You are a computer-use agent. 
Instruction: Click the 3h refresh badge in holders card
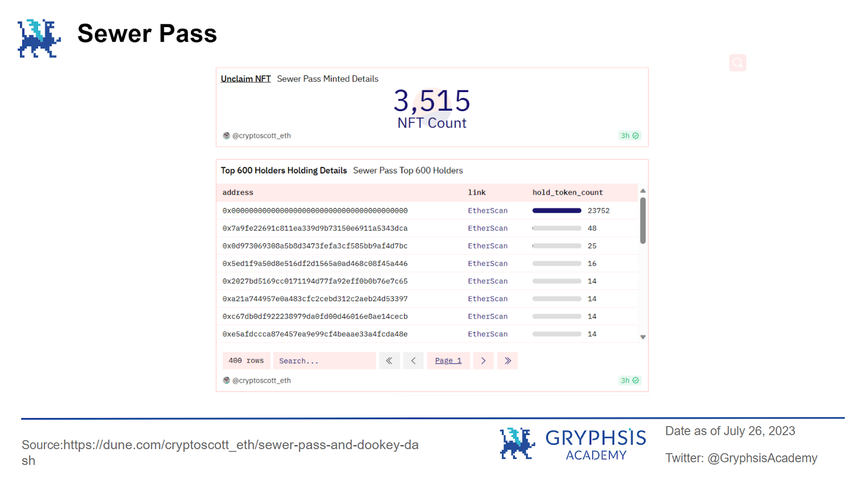(x=630, y=381)
